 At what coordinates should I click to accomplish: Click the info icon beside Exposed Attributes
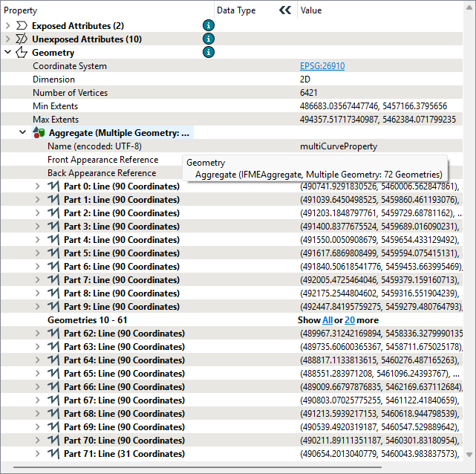click(209, 25)
